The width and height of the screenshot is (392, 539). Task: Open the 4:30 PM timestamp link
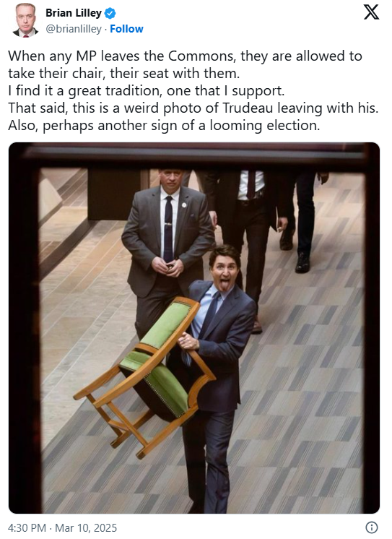[x=27, y=527]
